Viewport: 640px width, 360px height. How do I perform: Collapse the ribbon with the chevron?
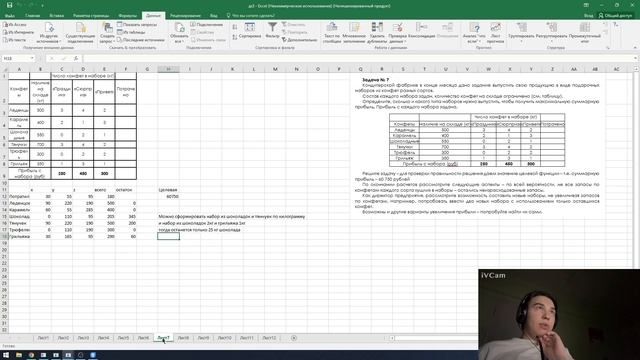coord(635,48)
